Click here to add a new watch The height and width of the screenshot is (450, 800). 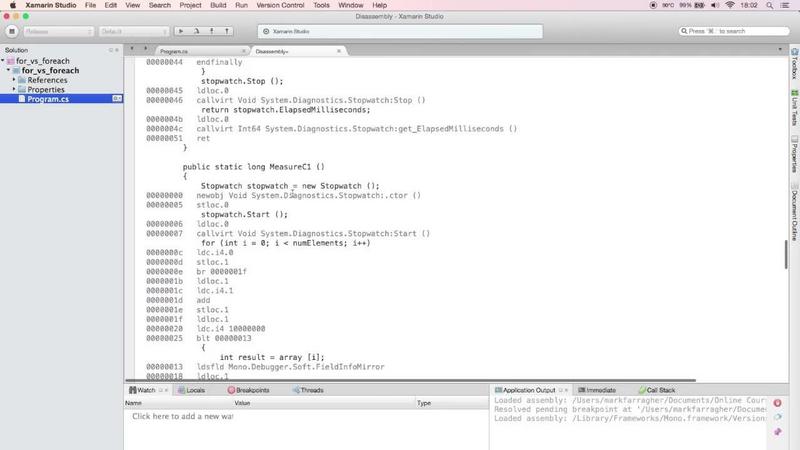[x=183, y=416]
